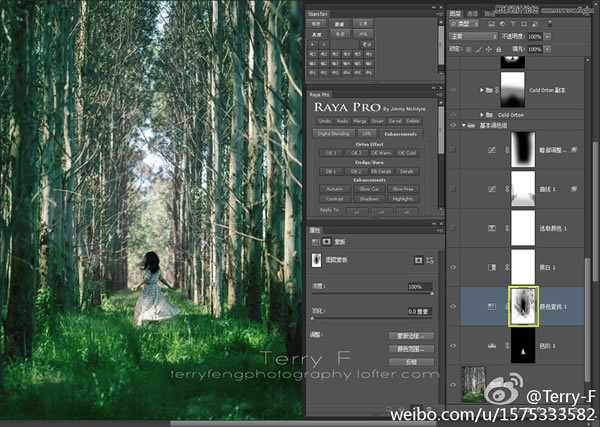The height and width of the screenshot is (427, 600).
Task: Filter layers by adjustment layer icon
Action: click(502, 24)
